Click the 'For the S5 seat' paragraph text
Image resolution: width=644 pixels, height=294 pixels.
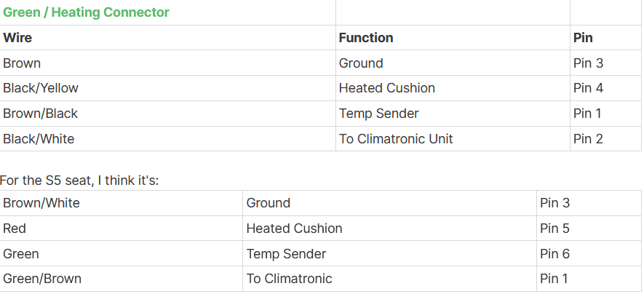(79, 180)
